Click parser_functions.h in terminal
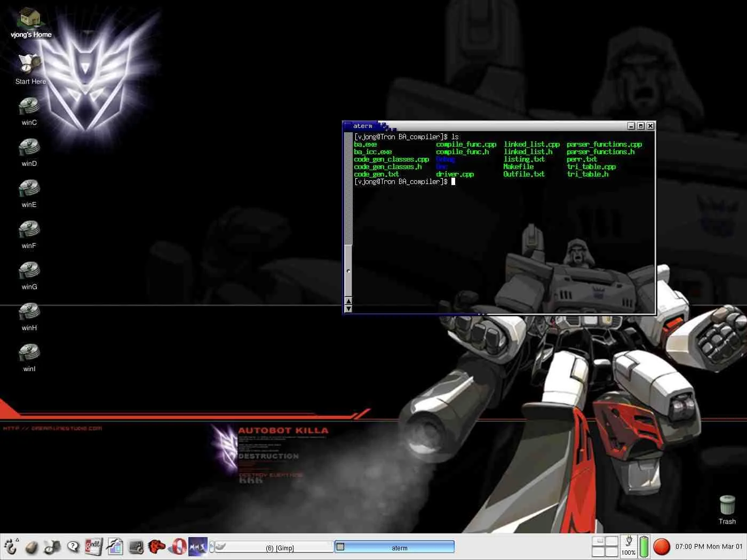The height and width of the screenshot is (560, 747). (601, 152)
